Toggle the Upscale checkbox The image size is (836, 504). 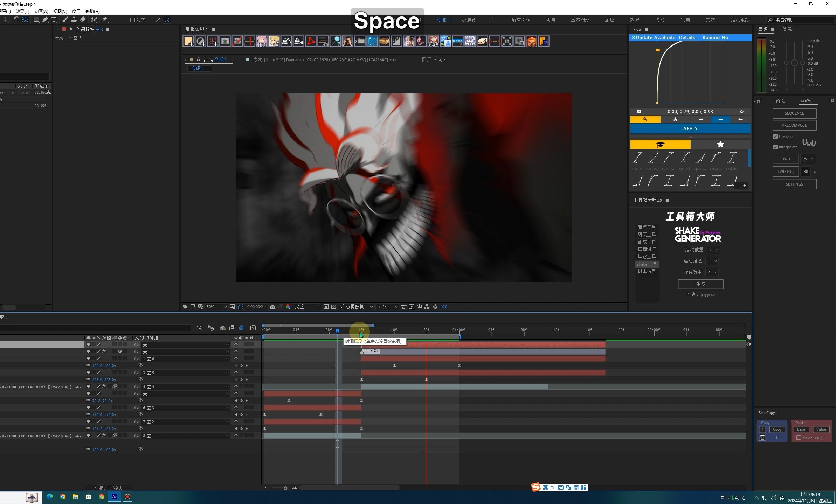click(x=775, y=136)
